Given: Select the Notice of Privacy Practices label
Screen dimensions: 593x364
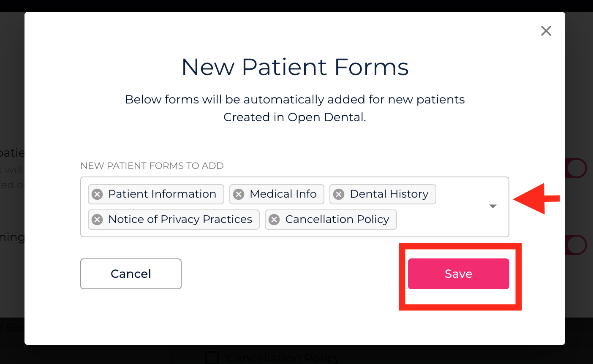Looking at the screenshot, I should tap(180, 220).
